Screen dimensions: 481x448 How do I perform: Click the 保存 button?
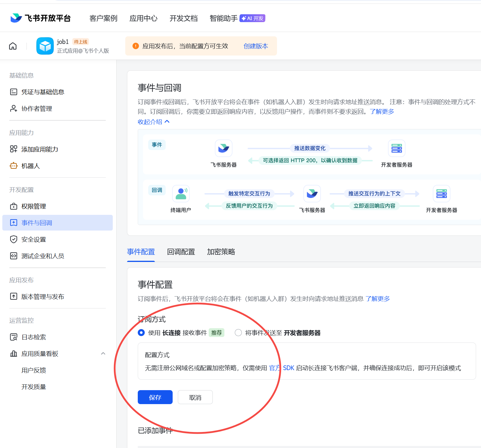[x=155, y=397]
